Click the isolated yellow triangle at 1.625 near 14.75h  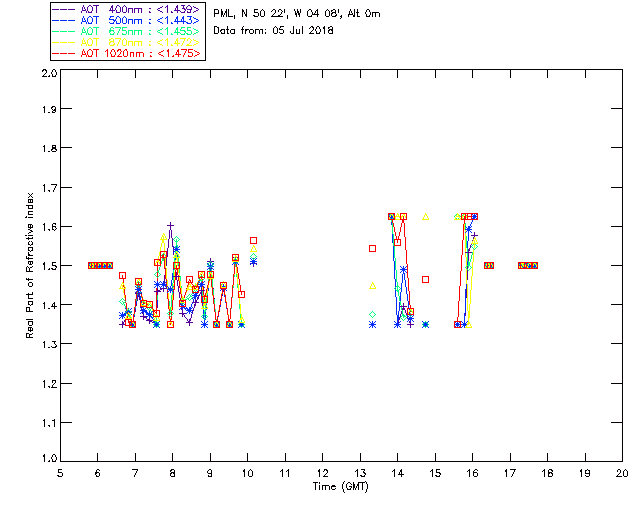tap(426, 216)
